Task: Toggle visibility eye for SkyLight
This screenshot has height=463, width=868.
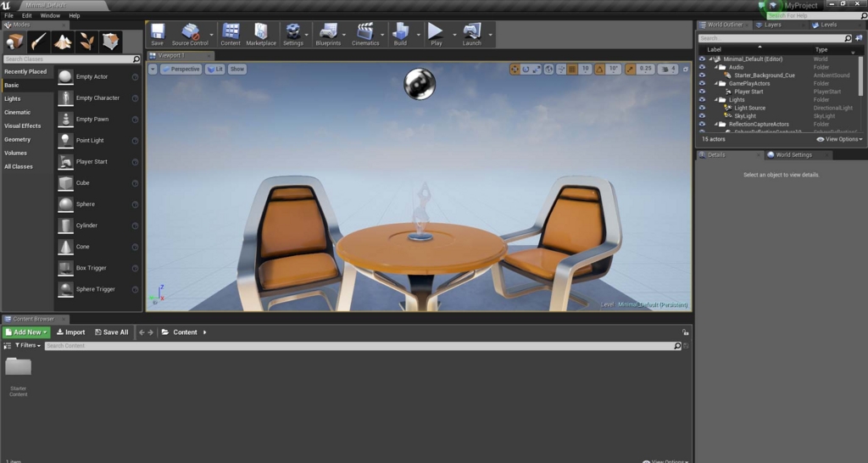Action: (x=702, y=116)
